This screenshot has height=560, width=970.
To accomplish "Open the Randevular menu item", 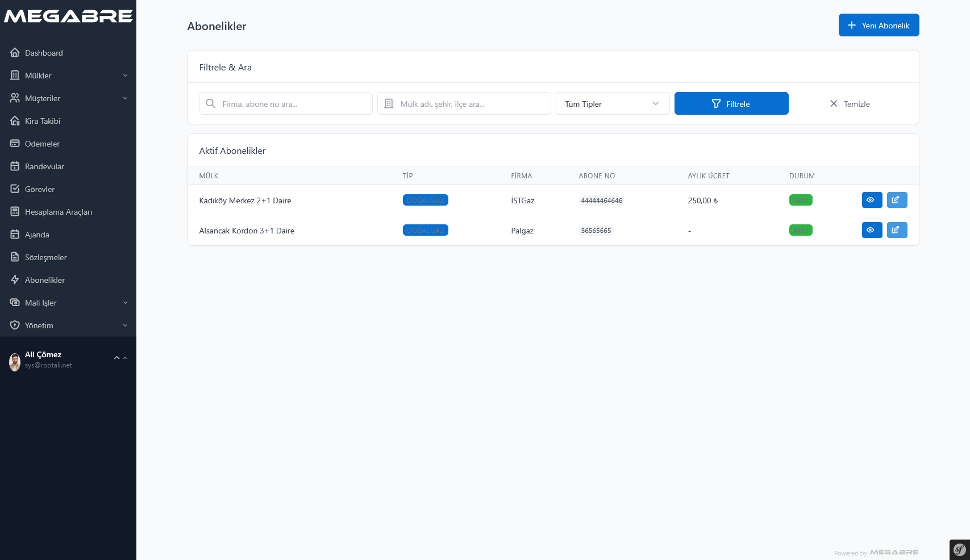I will [44, 166].
